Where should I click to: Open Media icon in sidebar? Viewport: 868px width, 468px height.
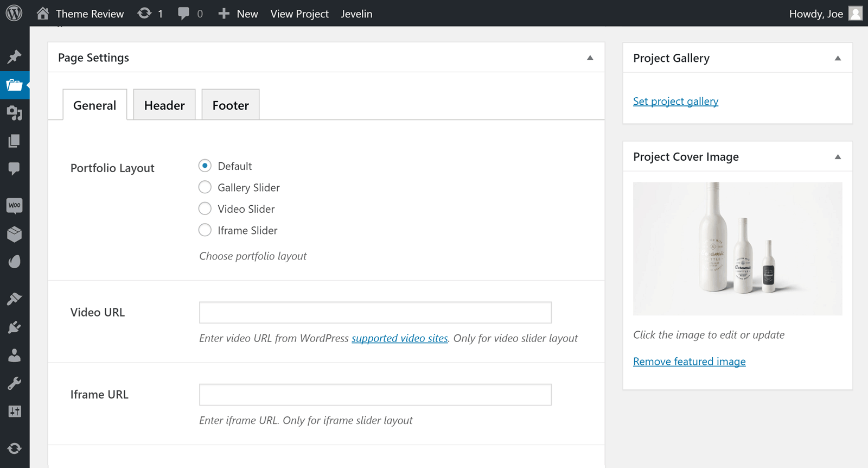[x=15, y=113]
